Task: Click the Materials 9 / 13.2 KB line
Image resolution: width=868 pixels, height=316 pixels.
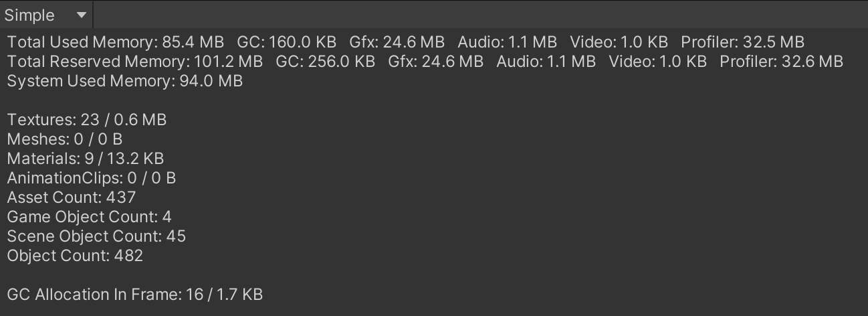Action: [85, 159]
